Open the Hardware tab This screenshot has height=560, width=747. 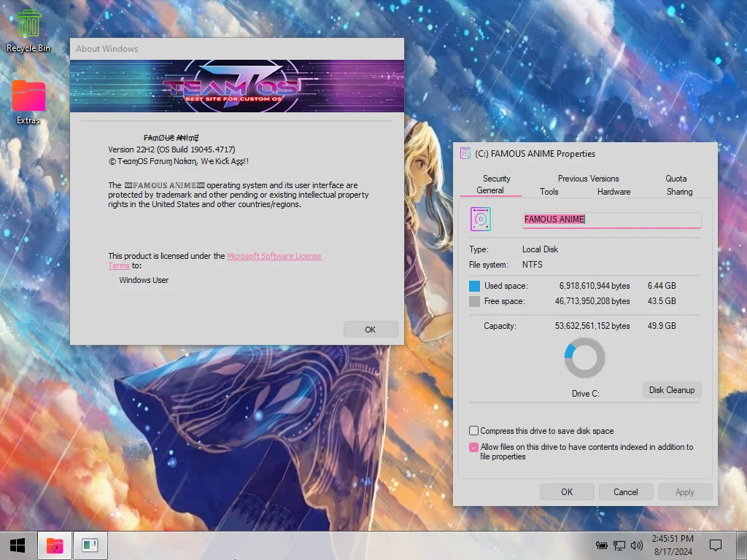[x=614, y=192]
